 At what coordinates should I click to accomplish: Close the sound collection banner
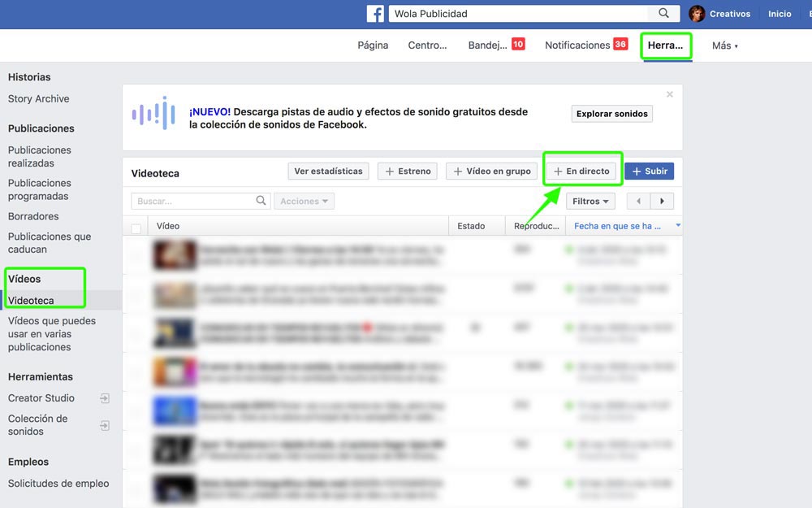(x=670, y=94)
